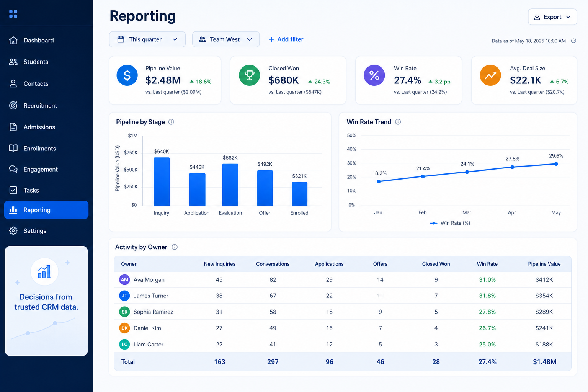Image resolution: width=588 pixels, height=392 pixels.
Task: Click the Closed Won $680K figure
Action: point(284,80)
